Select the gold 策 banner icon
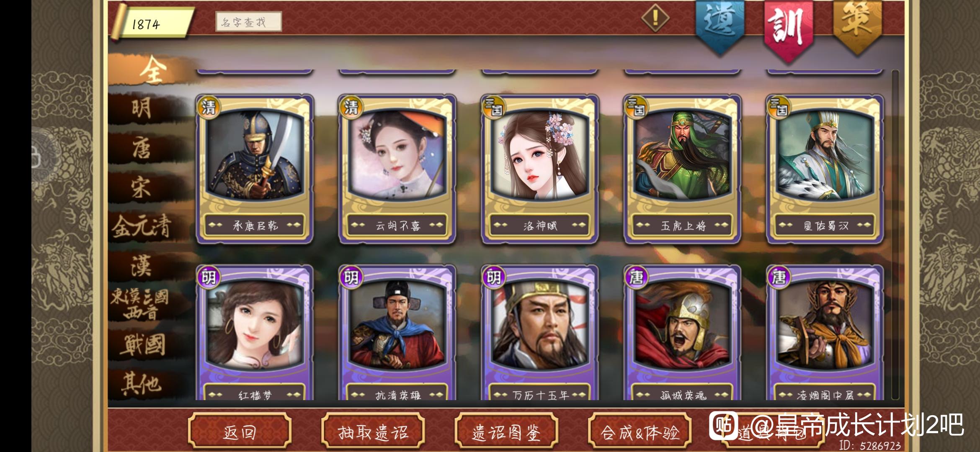The image size is (980, 452). 857,26
